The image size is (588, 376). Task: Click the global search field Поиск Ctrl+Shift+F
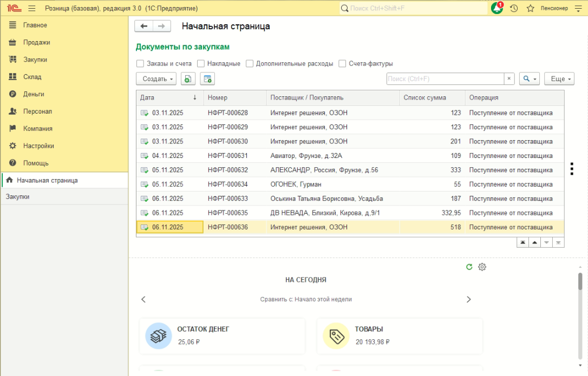pyautogui.click(x=414, y=8)
